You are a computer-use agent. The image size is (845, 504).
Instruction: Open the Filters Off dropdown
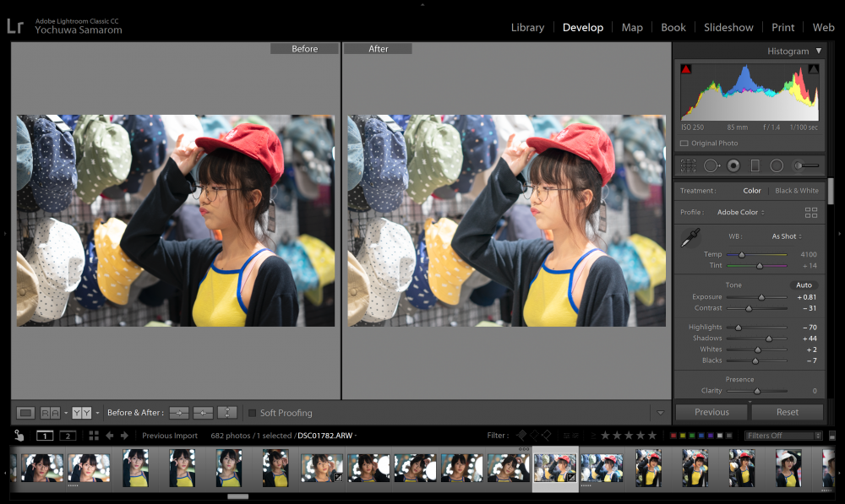point(783,436)
